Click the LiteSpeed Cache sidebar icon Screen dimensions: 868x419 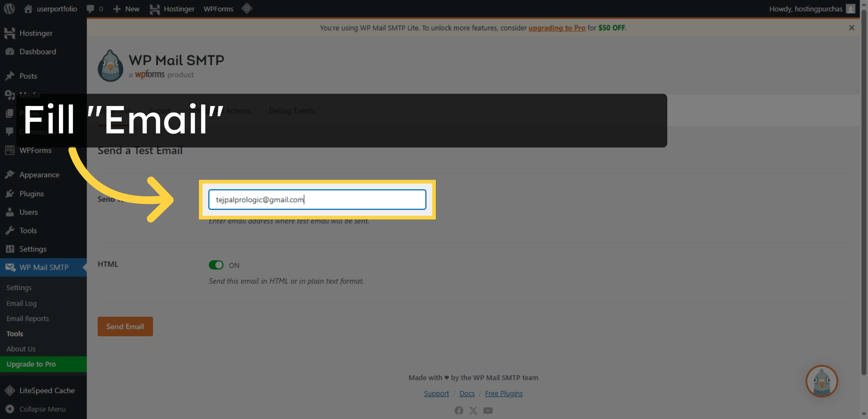click(x=10, y=390)
